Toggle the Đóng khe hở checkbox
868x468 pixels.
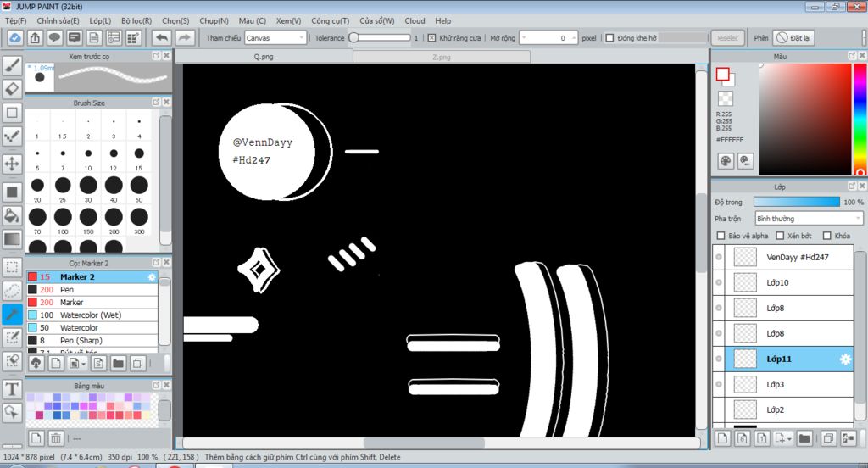609,38
